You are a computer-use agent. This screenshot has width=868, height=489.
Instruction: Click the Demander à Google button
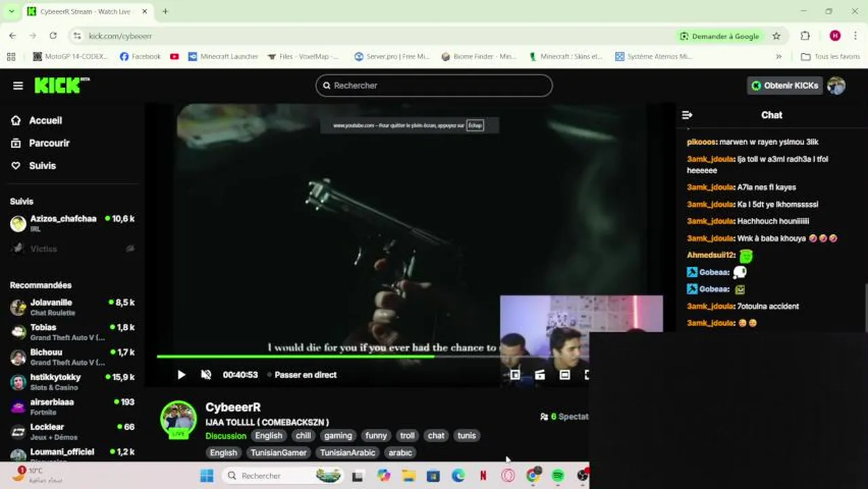(719, 36)
